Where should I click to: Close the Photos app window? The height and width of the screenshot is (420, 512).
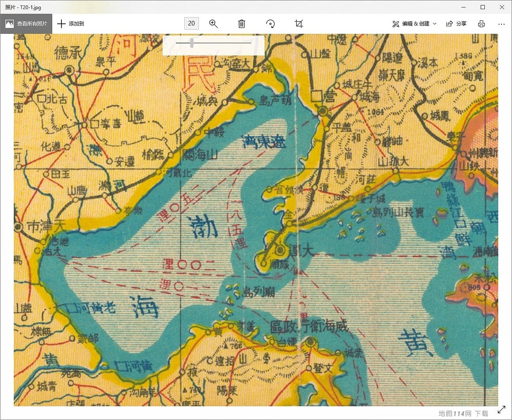[x=502, y=7]
